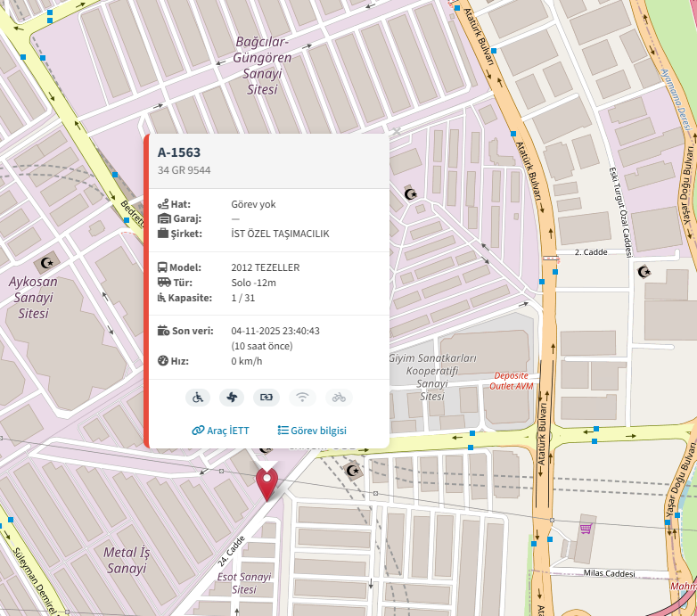Click the Metal İş Sanayi map label
Image resolution: width=697 pixels, height=616 pixels.
click(x=127, y=561)
